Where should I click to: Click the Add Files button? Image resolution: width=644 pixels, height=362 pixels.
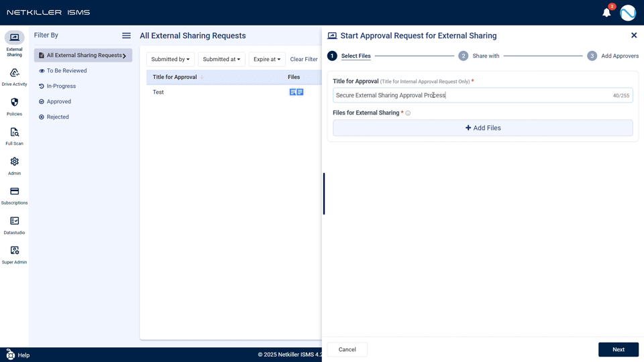pyautogui.click(x=483, y=128)
